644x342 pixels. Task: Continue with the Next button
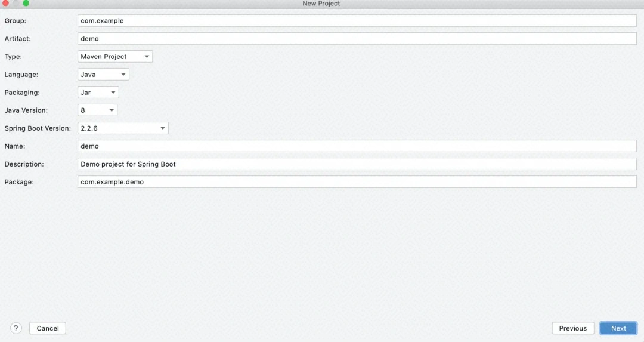point(618,328)
